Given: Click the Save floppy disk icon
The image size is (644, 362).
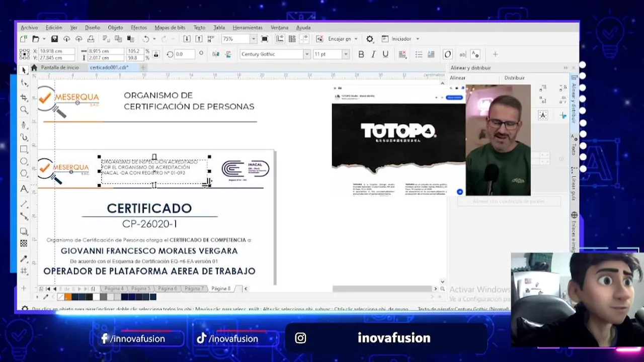Looking at the screenshot, I should tap(54, 39).
